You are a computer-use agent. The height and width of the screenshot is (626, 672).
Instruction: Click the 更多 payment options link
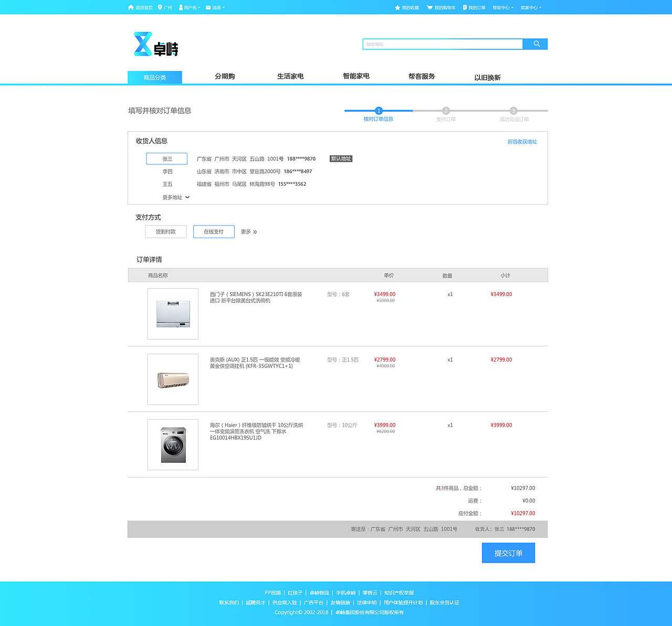[249, 232]
